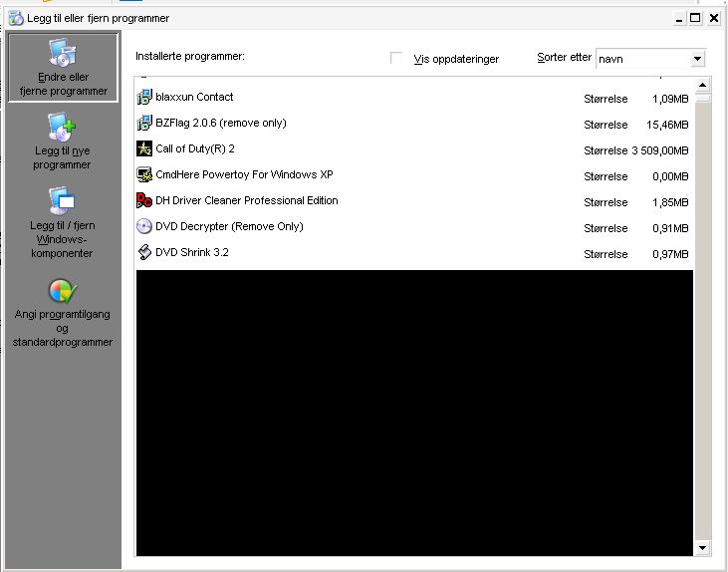This screenshot has height=572, width=728.
Task: Select CmdHere Powertoy For Windows XP
Action: [x=414, y=175]
